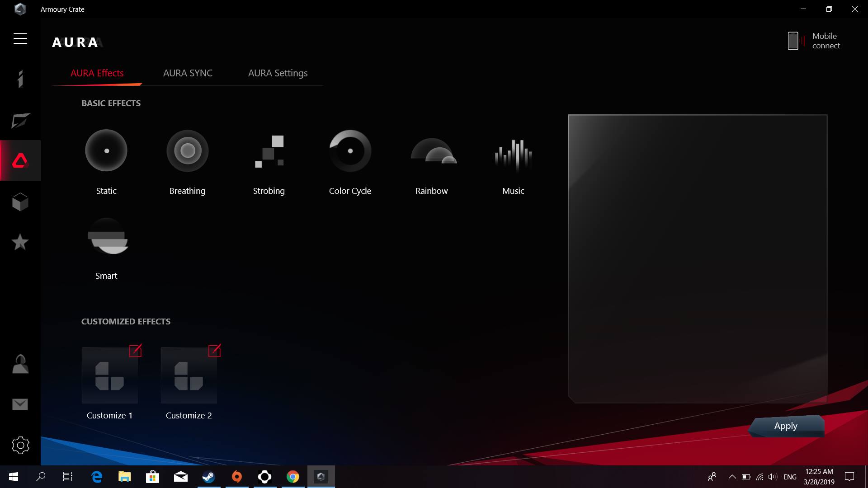Open the mail news sidebar icon
The image size is (868, 488).
pyautogui.click(x=20, y=404)
